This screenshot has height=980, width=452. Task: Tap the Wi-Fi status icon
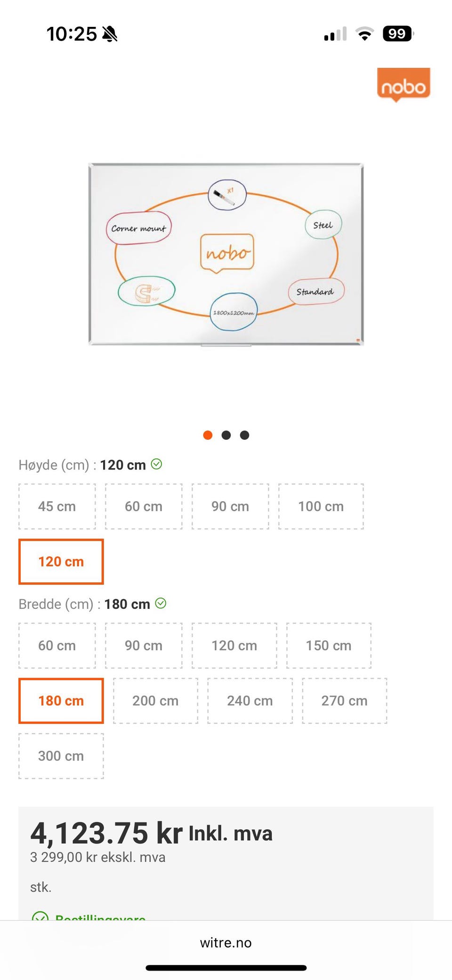tap(364, 34)
